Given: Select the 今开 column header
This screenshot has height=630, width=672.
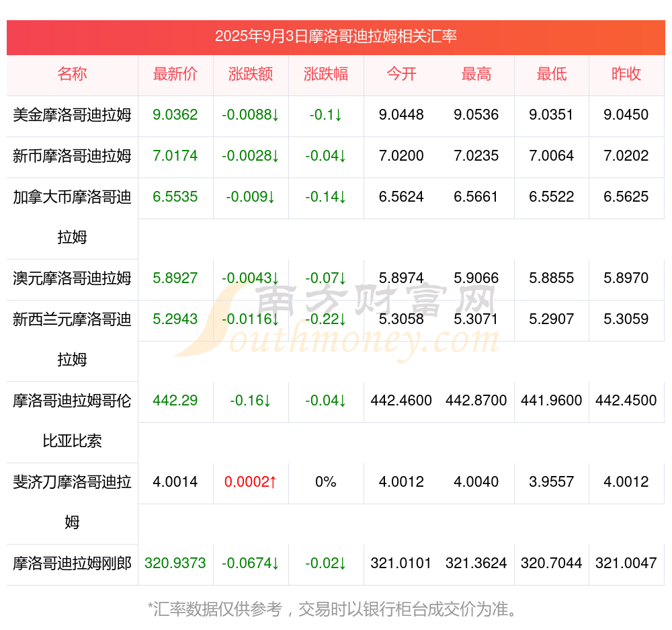Looking at the screenshot, I should (401, 74).
